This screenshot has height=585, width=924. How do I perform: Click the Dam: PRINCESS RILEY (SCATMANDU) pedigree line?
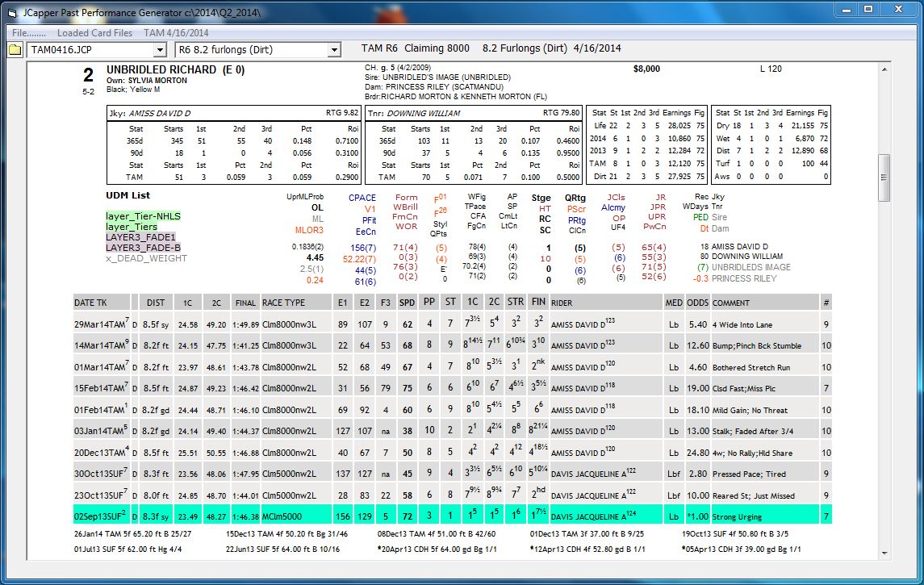(x=433, y=86)
